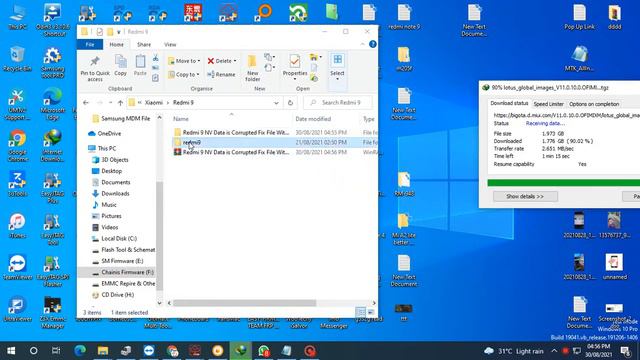Image resolution: width=640 pixels, height=360 pixels.
Task: Select 3D Objects in navigation pane
Action: coord(115,160)
